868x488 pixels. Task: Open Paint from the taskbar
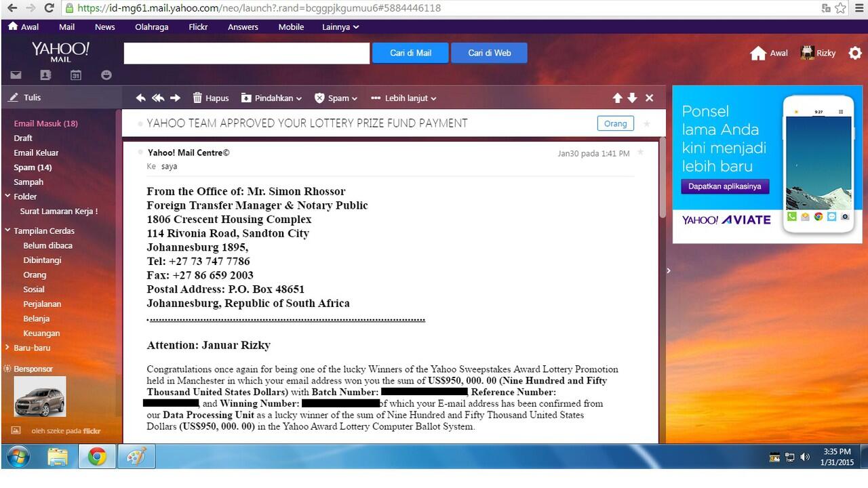137,457
